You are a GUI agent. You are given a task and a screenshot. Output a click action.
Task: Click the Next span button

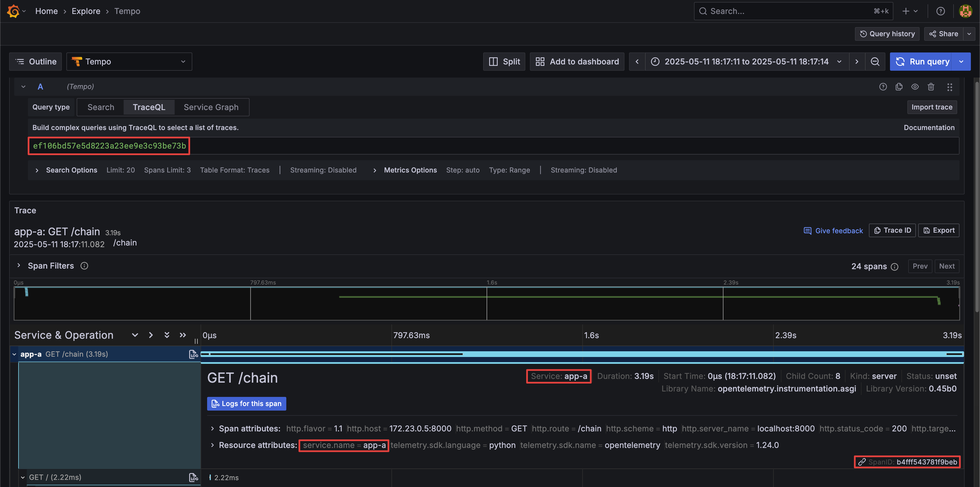[x=946, y=266]
